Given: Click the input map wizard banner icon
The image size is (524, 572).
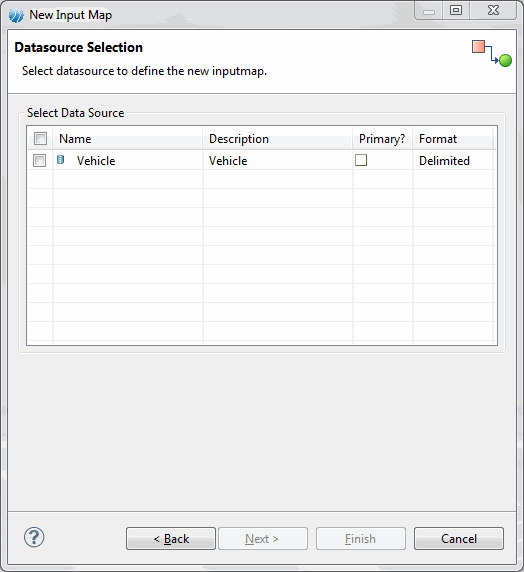Looking at the screenshot, I should tap(492, 54).
